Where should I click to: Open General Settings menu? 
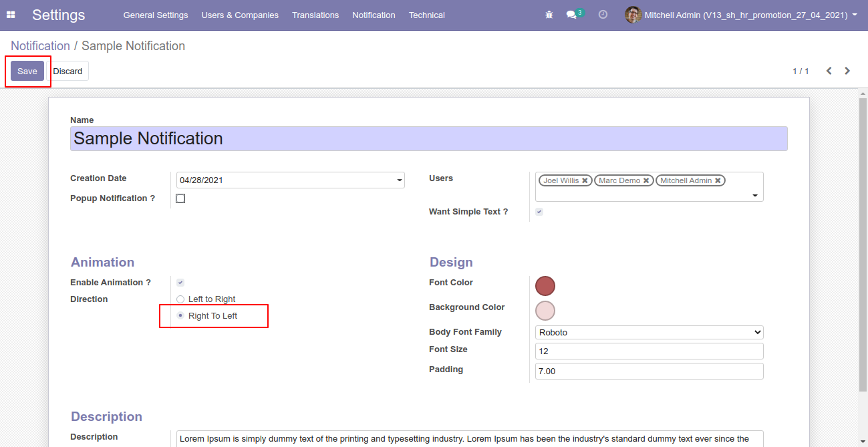point(156,15)
